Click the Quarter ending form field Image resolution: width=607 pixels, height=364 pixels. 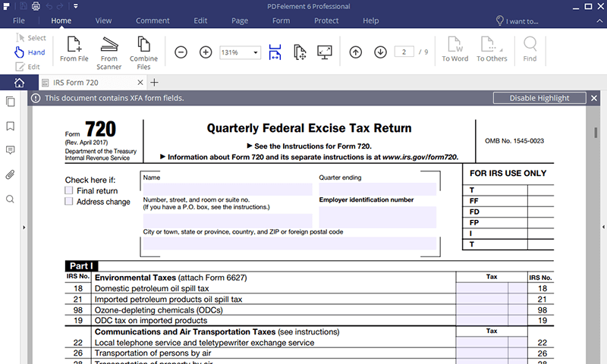point(377,189)
